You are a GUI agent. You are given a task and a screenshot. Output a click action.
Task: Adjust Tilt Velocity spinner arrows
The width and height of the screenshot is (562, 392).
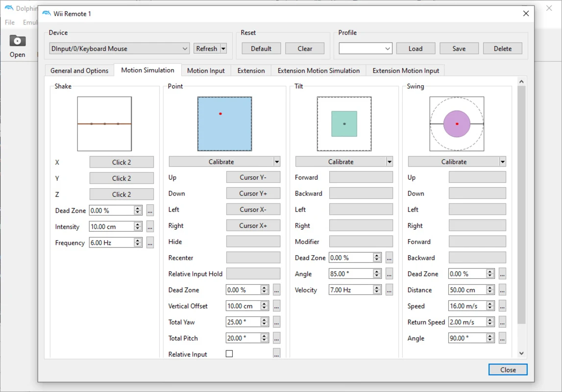pos(377,290)
